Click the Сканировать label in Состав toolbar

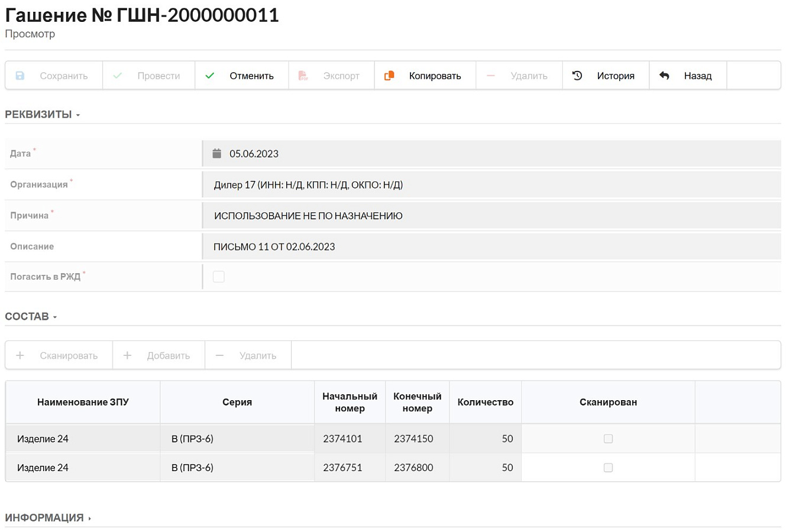69,355
